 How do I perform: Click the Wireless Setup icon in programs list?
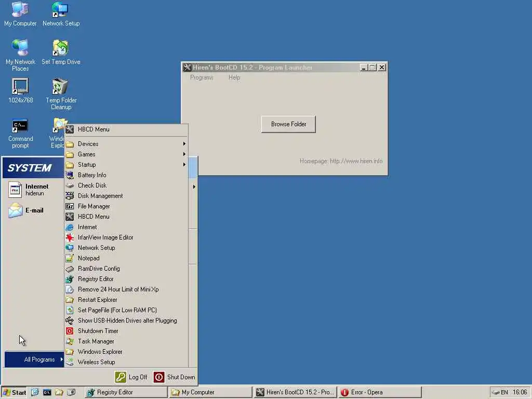coord(70,362)
